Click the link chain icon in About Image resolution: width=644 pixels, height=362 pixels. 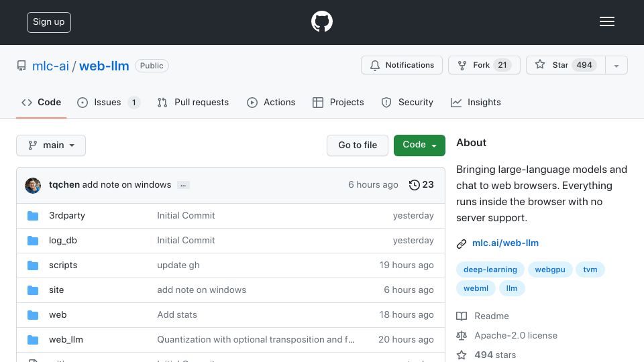[462, 244]
